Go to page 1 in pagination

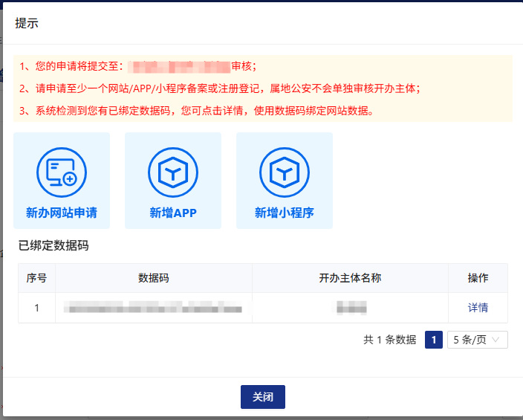[x=434, y=340]
